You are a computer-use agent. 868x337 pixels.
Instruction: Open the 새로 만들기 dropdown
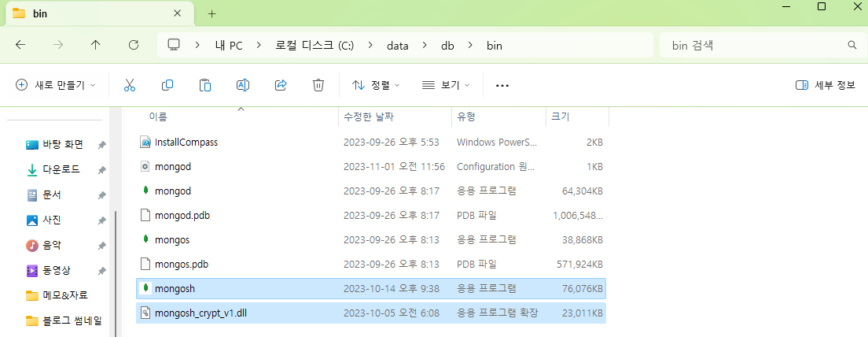tap(55, 85)
